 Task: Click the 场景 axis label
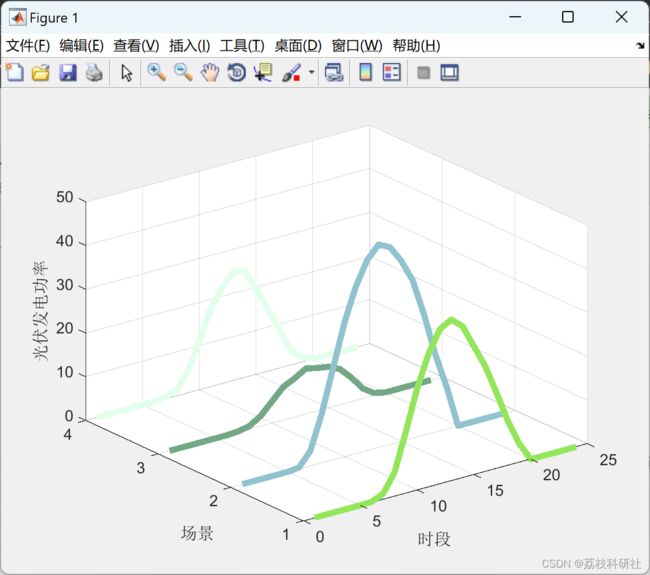point(197,533)
